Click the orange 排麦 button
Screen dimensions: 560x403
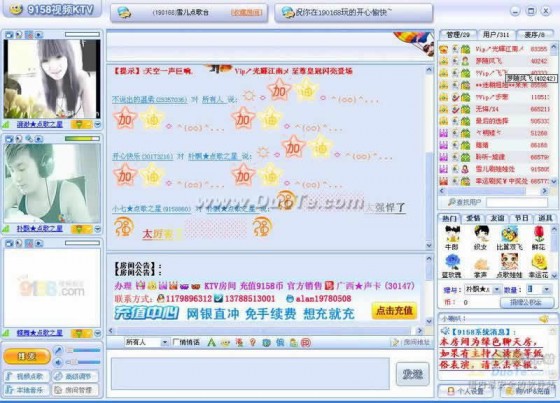(x=27, y=357)
